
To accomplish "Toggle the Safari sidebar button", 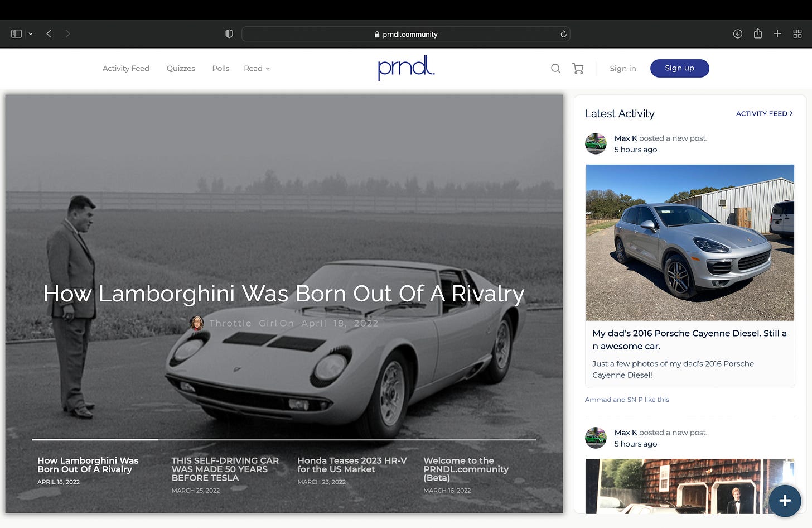I will coord(16,34).
